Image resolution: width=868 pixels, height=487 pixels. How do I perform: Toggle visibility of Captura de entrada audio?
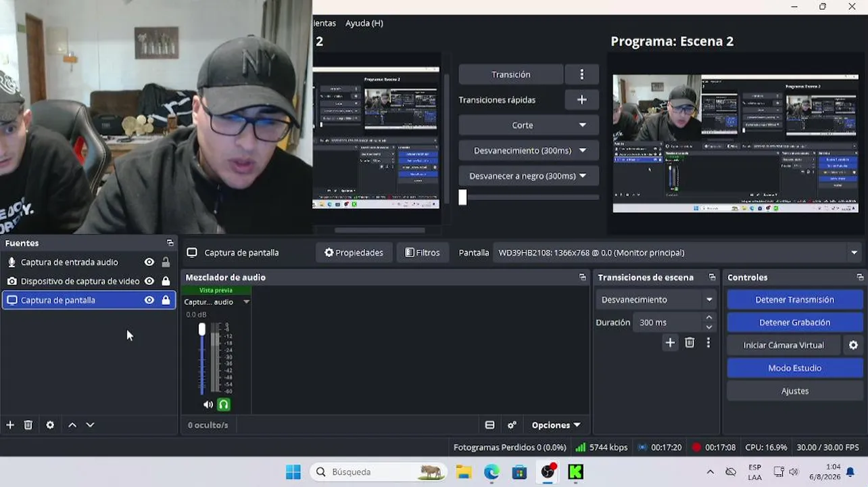(149, 262)
